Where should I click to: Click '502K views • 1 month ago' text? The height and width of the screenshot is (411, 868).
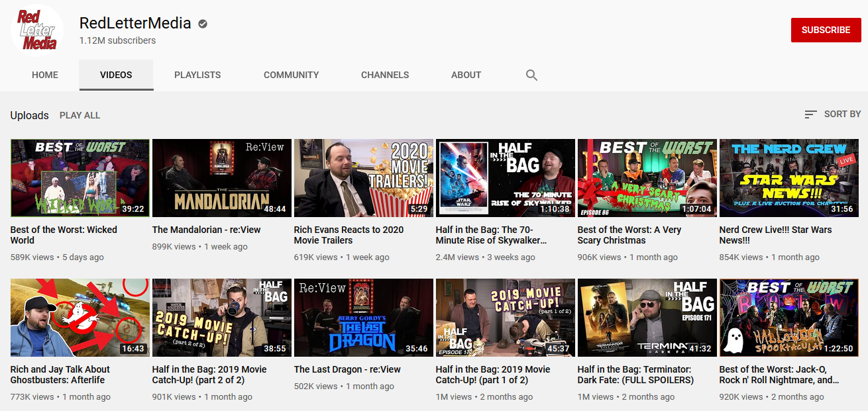344,386
